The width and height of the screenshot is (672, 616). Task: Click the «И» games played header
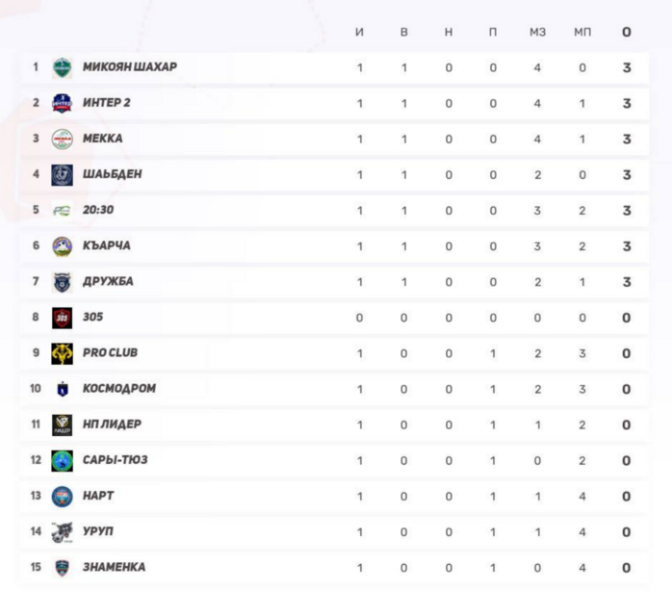point(360,32)
